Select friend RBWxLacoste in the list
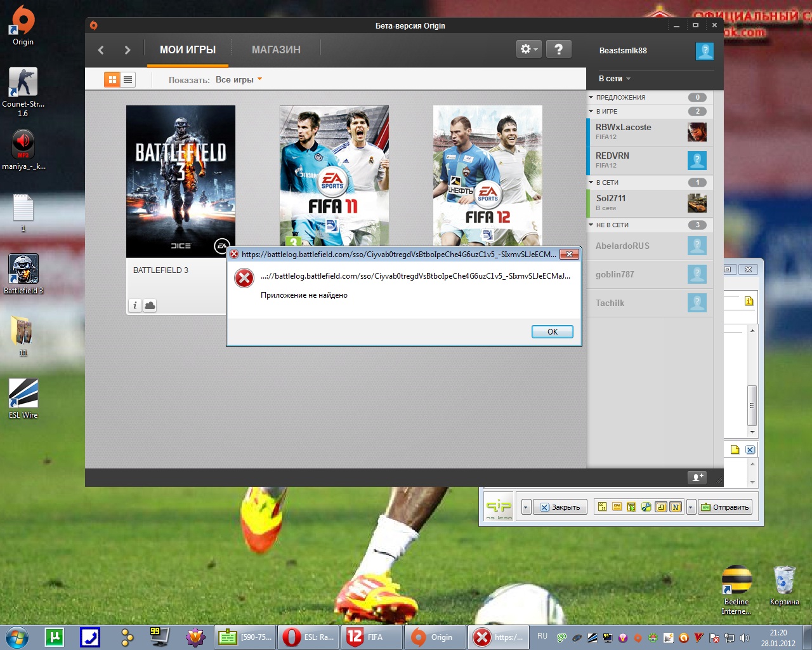812x650 pixels. pyautogui.click(x=650, y=132)
